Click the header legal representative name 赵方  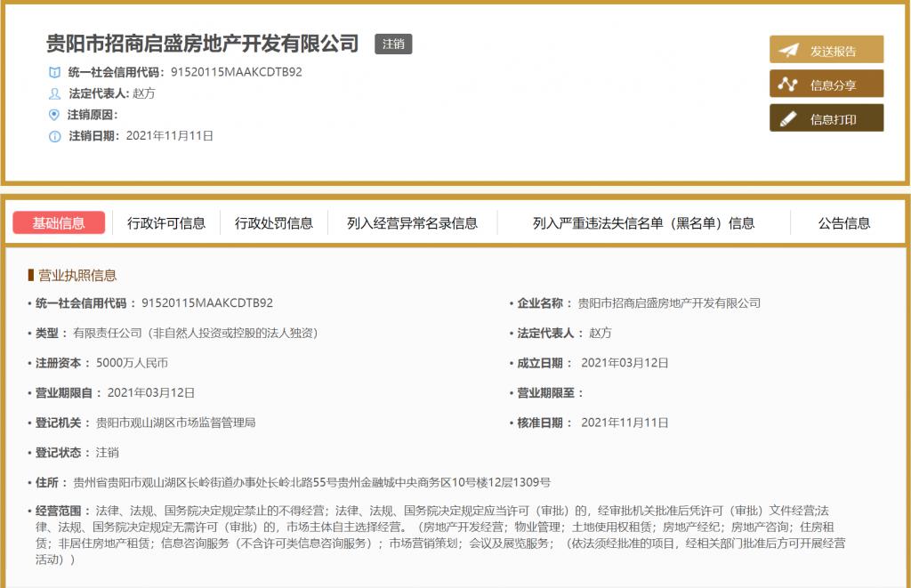click(144, 93)
